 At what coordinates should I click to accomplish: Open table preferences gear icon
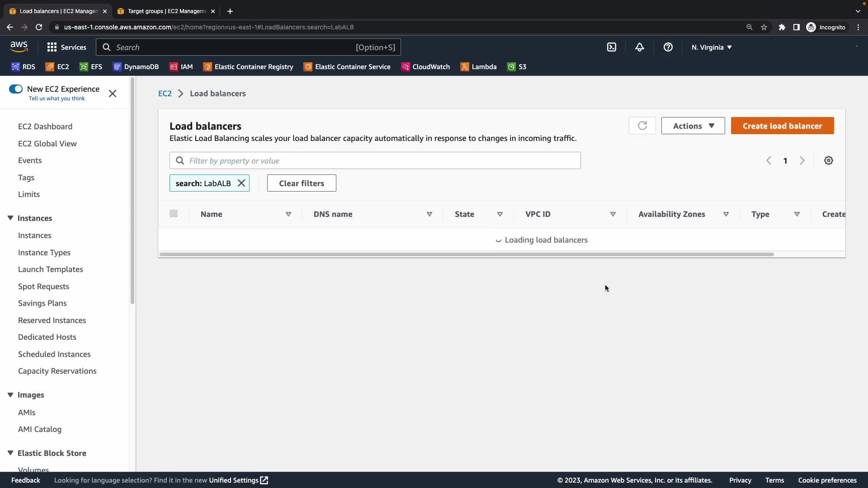click(x=828, y=160)
